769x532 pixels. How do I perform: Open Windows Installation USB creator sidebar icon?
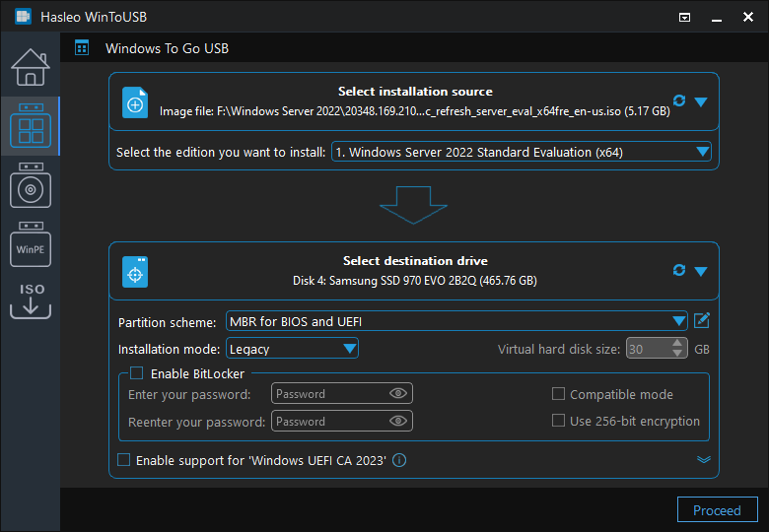coord(31,185)
